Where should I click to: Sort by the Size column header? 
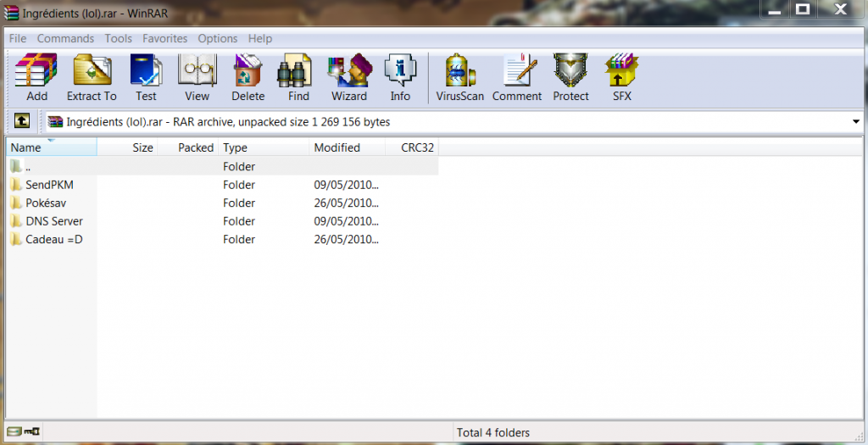[127, 147]
